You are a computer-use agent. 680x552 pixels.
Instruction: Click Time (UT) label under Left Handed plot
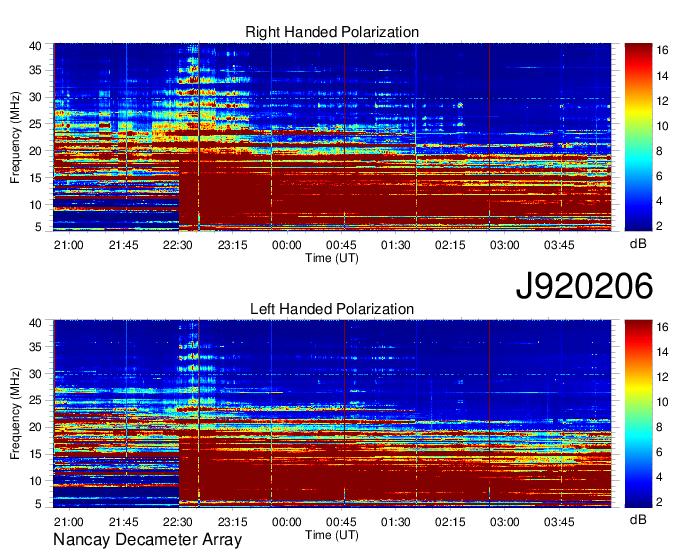click(x=332, y=535)
